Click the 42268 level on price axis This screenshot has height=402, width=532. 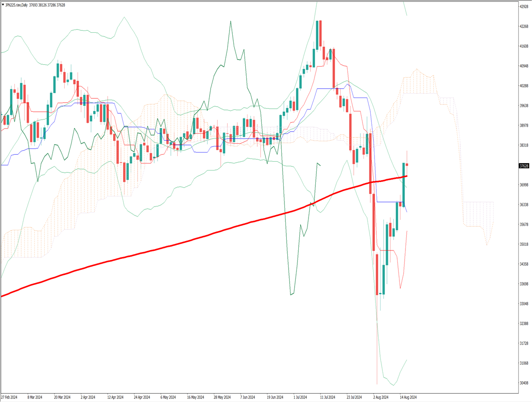(524, 26)
